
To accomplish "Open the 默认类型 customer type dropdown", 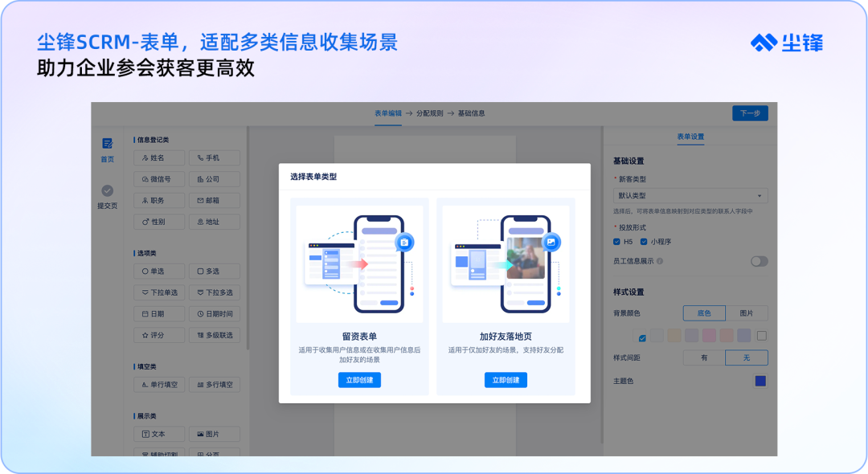I will click(x=690, y=196).
